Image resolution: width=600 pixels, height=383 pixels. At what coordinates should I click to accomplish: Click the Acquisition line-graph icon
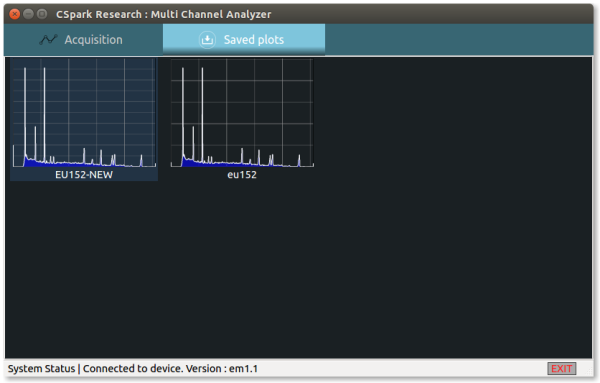[49, 39]
